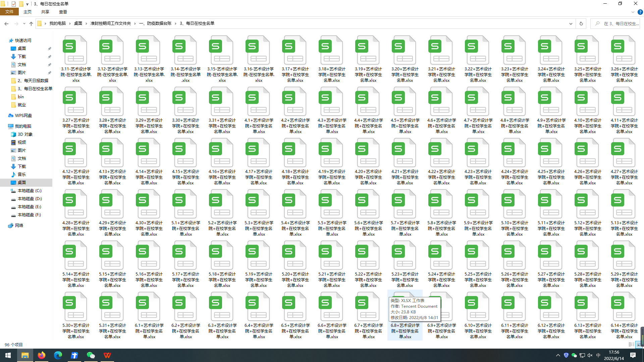
Task: Open file 3.11-艺术设计学院-在校学生名单.xlsx
Action: [x=76, y=59]
